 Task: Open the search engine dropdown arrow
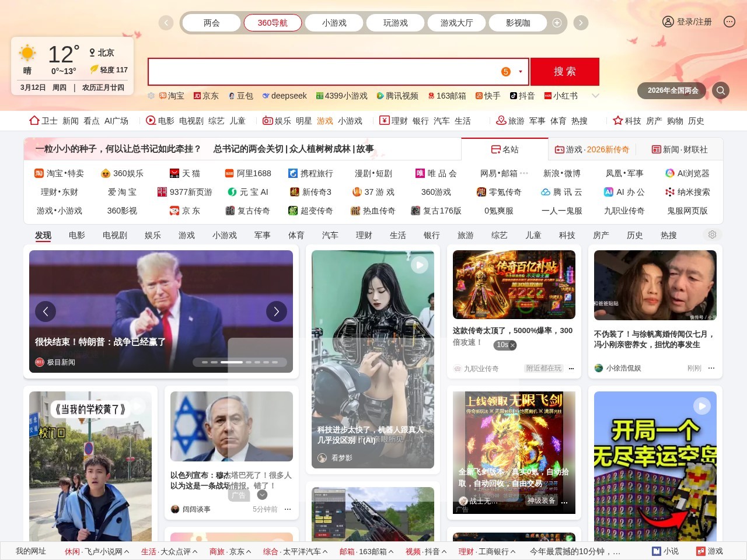coord(519,71)
